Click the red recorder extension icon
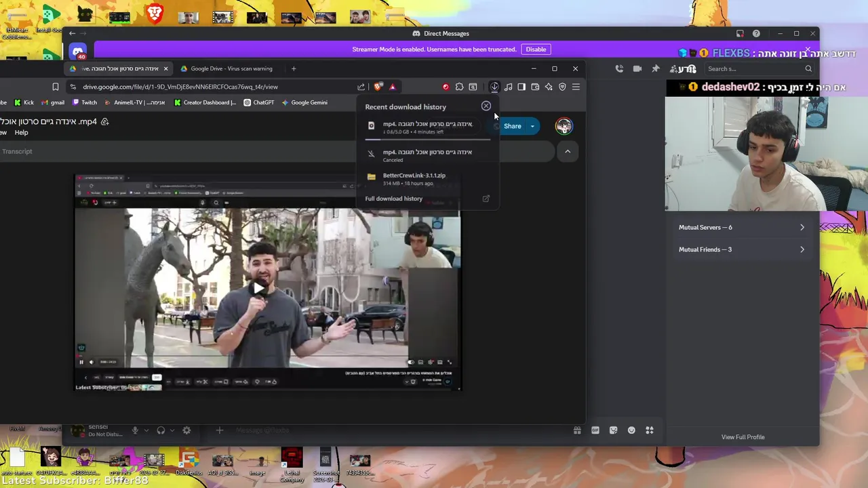868x488 pixels. [446, 87]
